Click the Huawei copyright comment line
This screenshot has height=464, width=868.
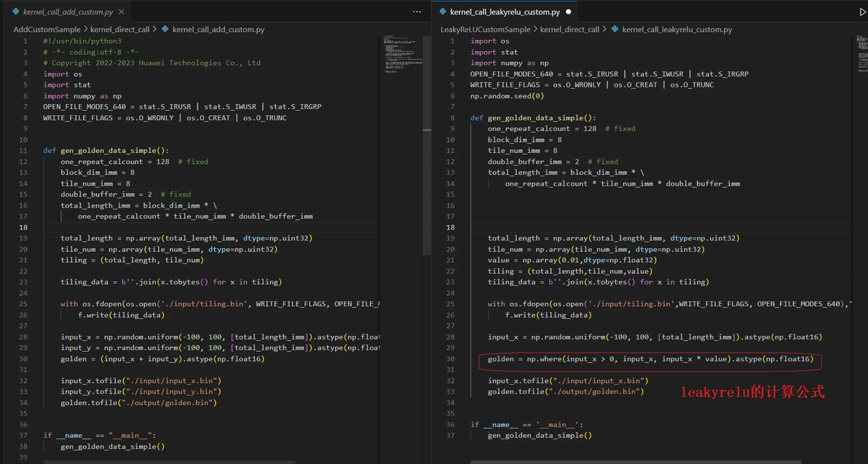tap(151, 63)
